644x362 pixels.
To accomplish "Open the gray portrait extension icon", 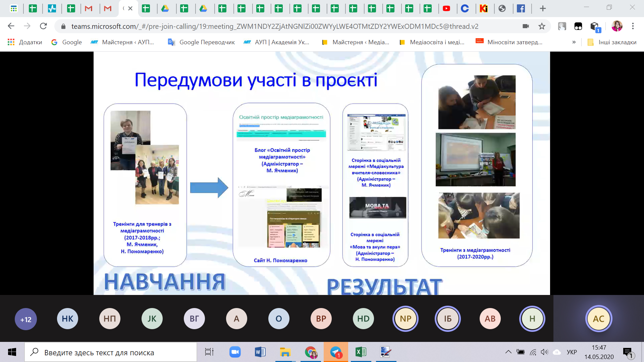I will coord(562,26).
